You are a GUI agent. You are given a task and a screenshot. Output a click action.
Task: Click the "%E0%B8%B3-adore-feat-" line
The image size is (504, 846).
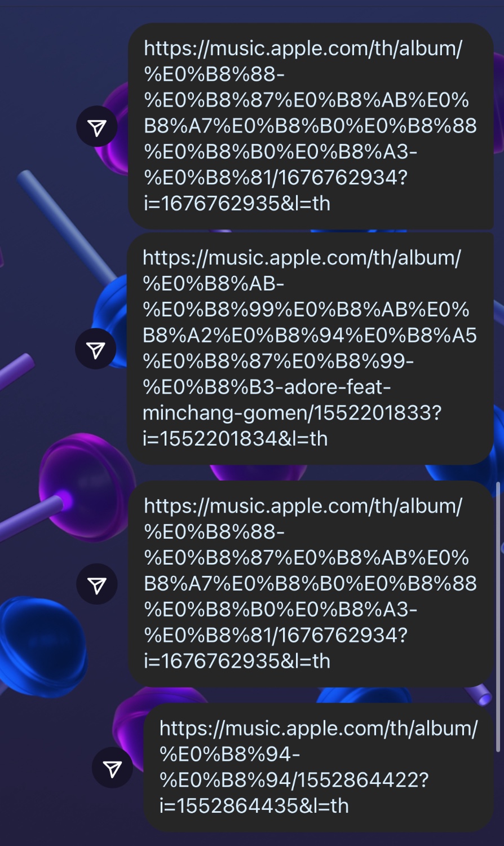coord(267,387)
